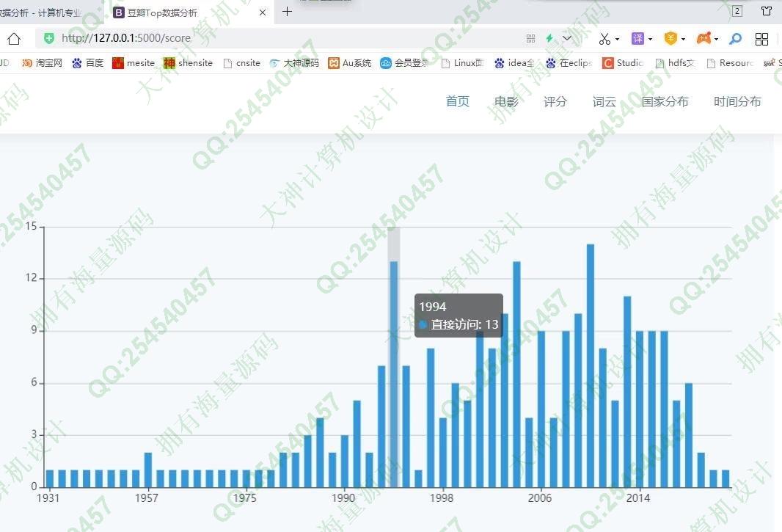Click the orange game controller icon
The height and width of the screenshot is (532, 782).
[704, 38]
